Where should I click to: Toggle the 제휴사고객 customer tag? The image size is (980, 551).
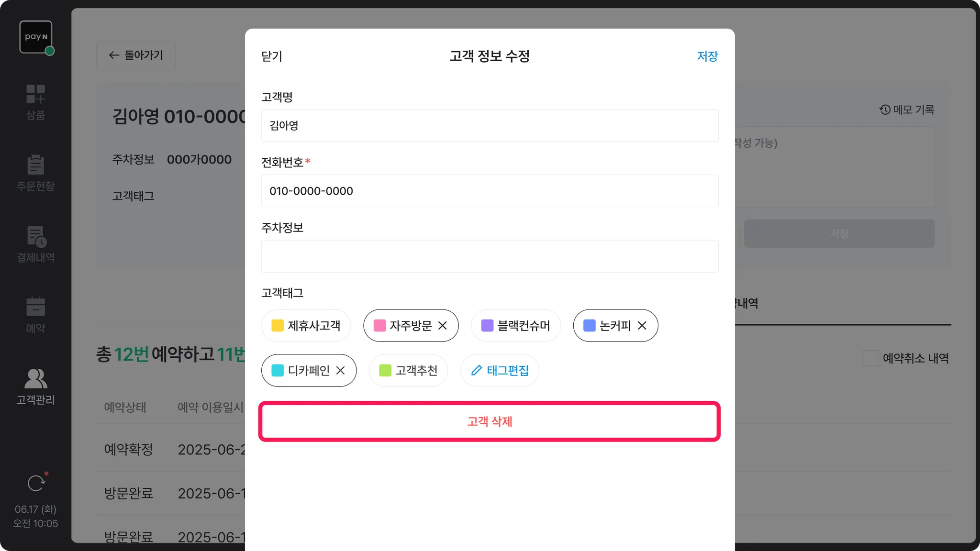point(306,326)
